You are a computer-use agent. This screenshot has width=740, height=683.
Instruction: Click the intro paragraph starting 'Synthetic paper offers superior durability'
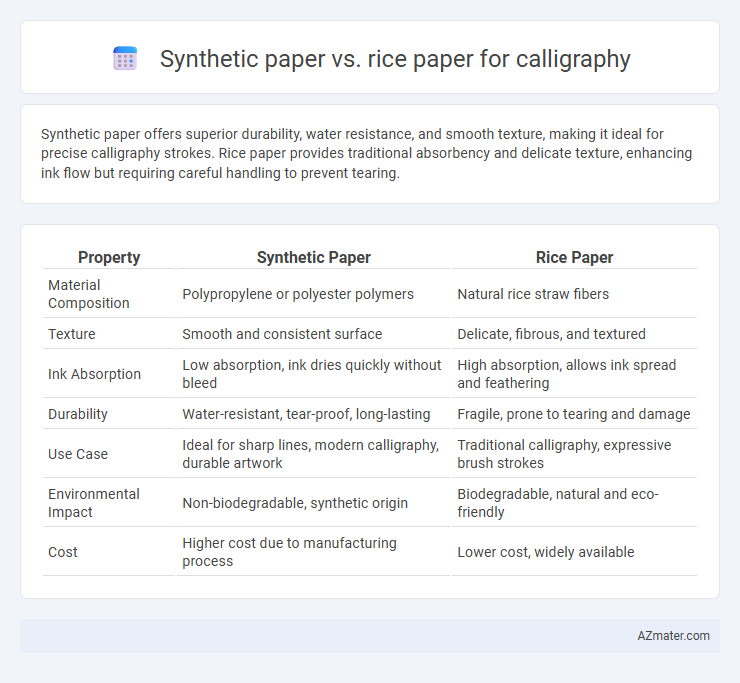366,153
